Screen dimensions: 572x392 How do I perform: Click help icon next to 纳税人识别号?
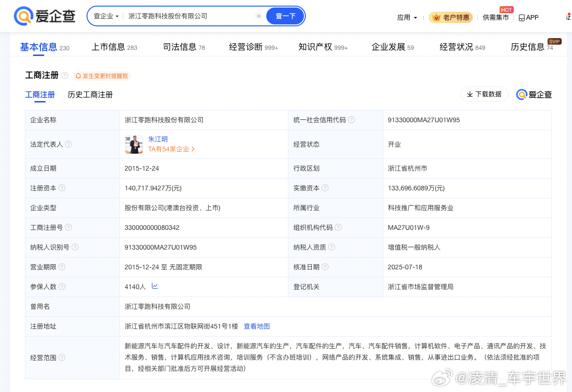[75, 247]
